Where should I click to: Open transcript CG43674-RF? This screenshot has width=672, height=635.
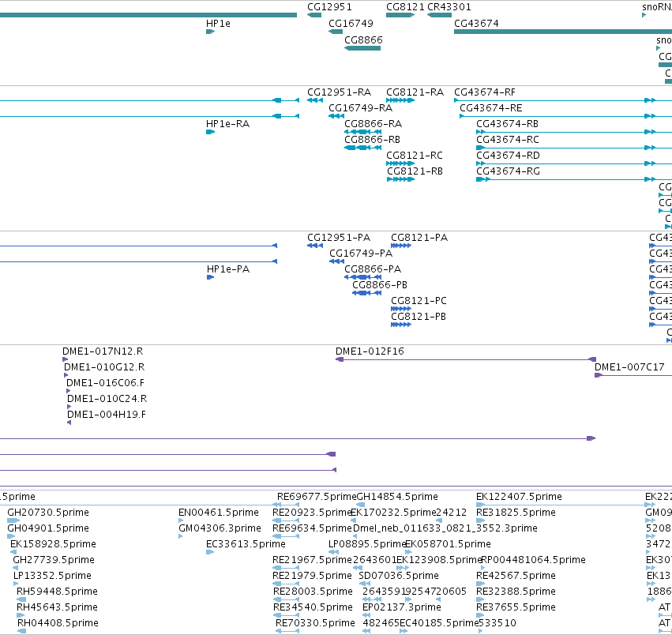[x=484, y=92]
